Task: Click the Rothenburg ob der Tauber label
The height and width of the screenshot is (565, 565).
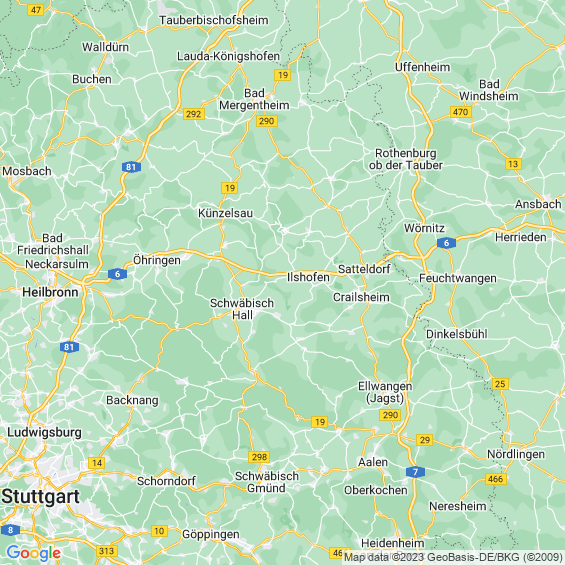Action: (x=406, y=159)
